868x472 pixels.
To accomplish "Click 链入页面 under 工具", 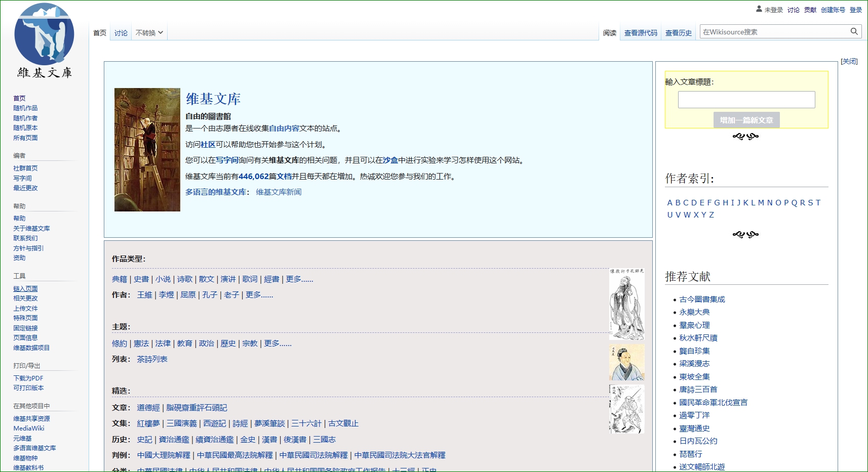I will pos(25,288).
